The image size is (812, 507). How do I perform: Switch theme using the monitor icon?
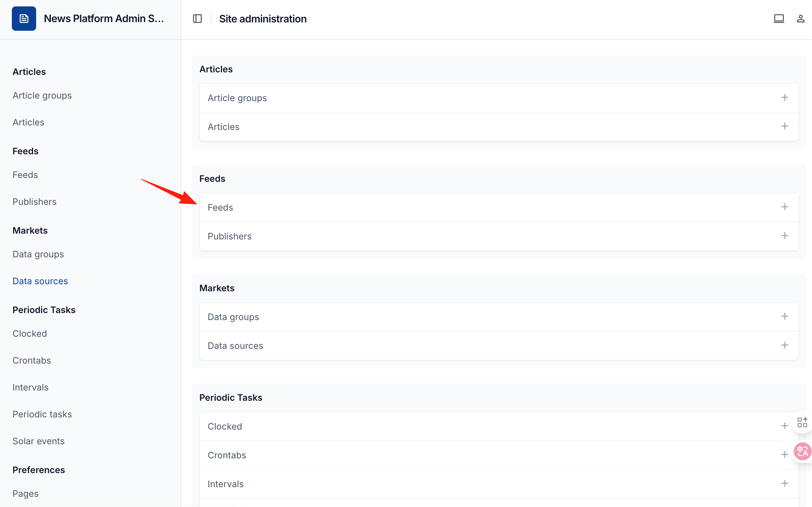click(779, 19)
